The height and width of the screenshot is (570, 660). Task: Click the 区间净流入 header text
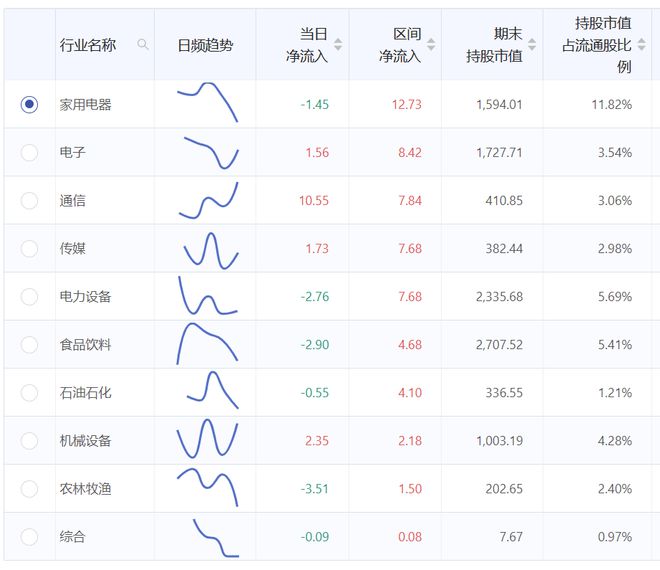tap(400, 45)
